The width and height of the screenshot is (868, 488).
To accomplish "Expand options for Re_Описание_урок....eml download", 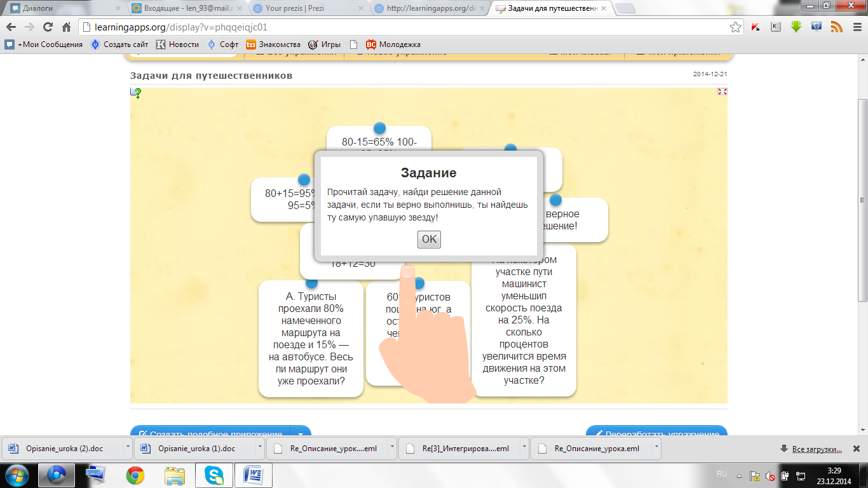I will click(392, 448).
